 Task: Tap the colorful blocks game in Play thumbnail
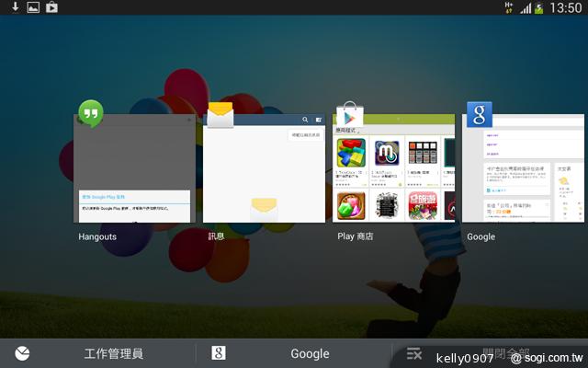click(x=351, y=153)
